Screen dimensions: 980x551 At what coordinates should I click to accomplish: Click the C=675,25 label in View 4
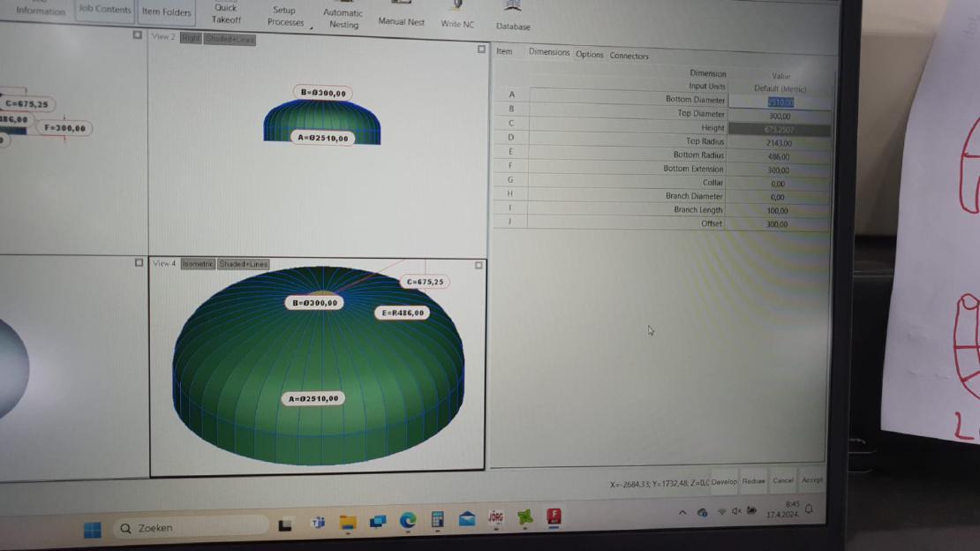425,282
